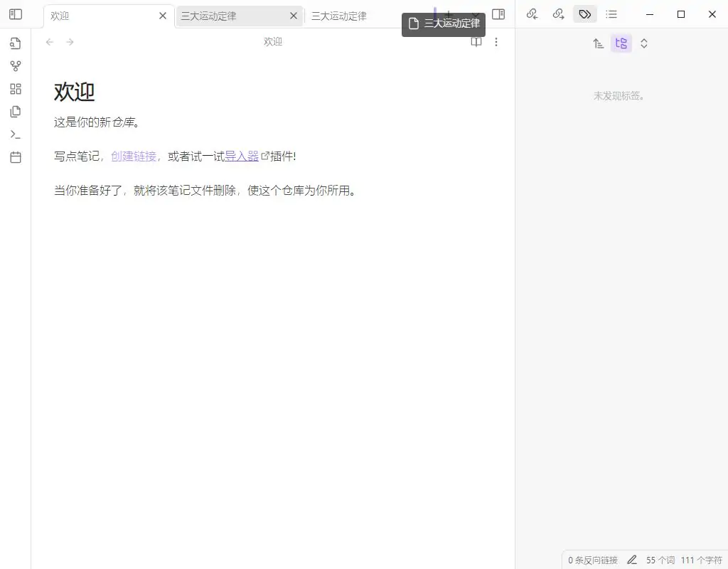Switch to reading view with the book icon
The height and width of the screenshot is (569, 728).
476,42
